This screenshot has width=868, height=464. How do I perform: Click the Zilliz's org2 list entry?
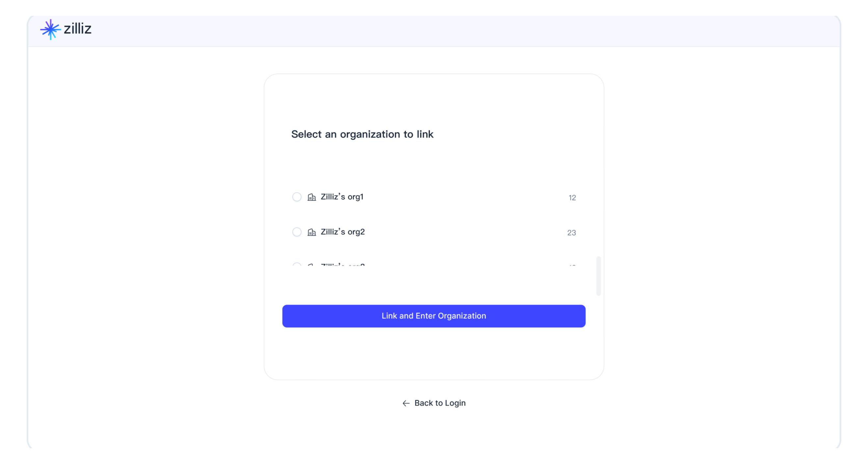point(343,232)
